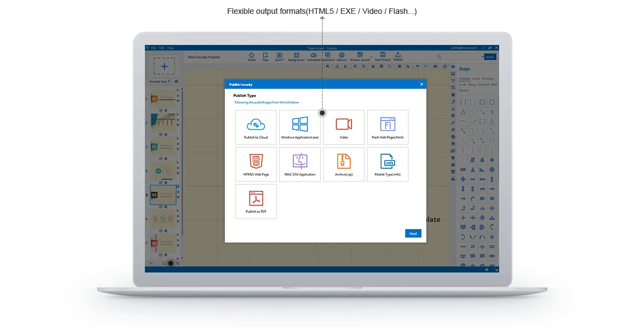Toggle visibility eye for slide 6
The height and width of the screenshot is (333, 644).
(178, 221)
